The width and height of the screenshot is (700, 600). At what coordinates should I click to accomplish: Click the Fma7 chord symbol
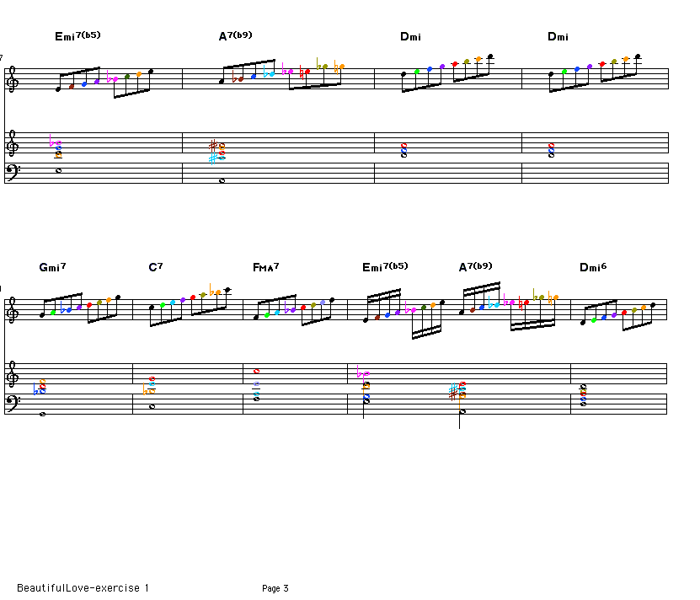[265, 267]
